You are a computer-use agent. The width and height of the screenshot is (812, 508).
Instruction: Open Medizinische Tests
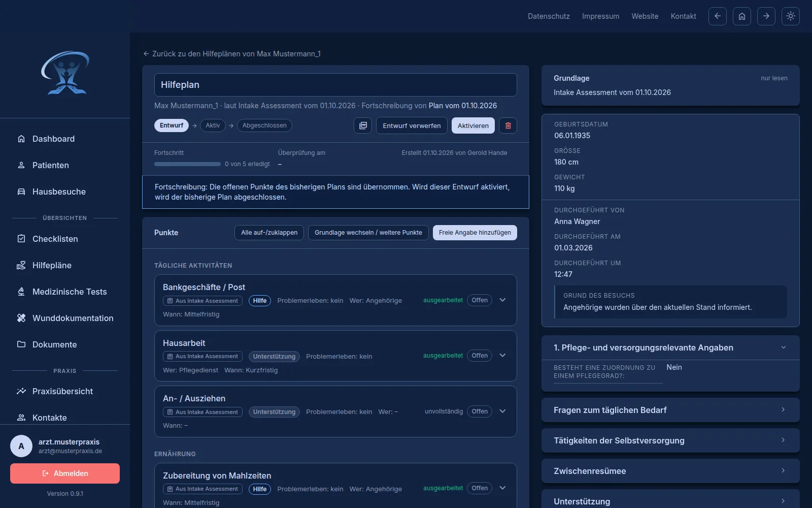[x=65, y=292]
